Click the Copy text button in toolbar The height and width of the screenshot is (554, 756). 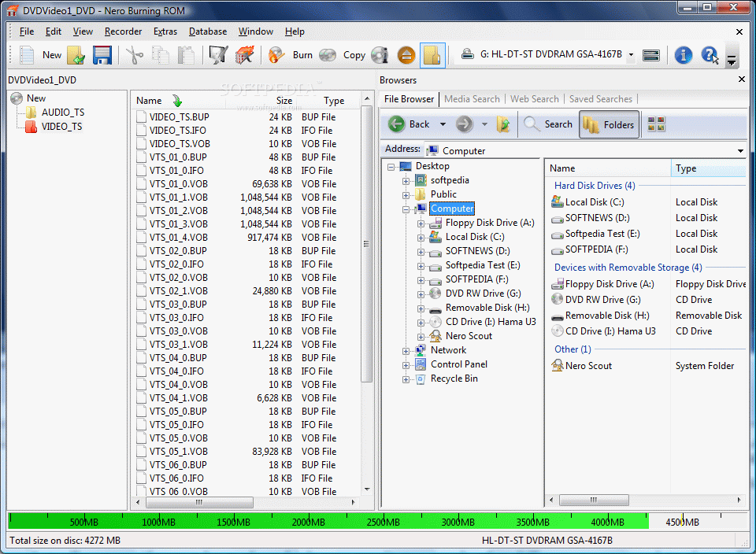click(354, 55)
